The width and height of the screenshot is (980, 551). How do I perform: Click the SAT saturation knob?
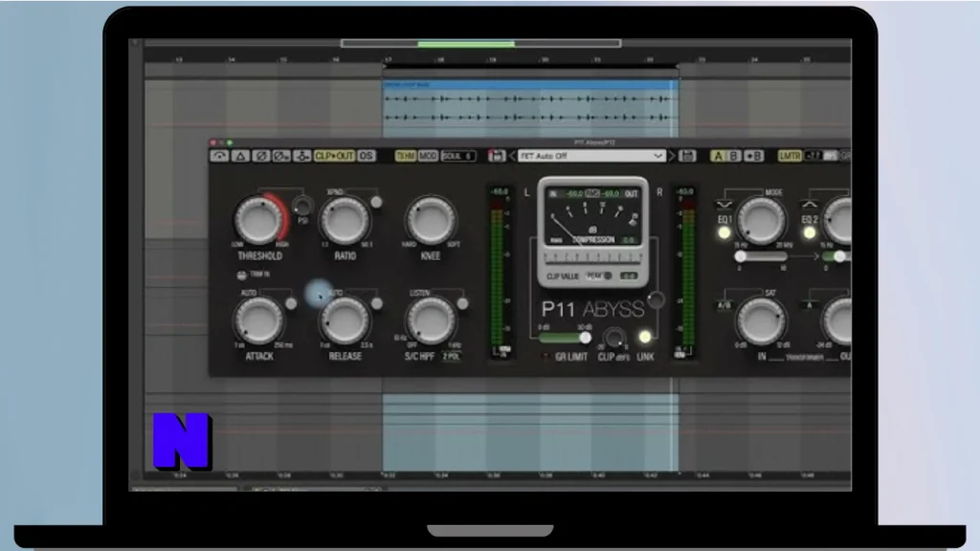pos(761,320)
